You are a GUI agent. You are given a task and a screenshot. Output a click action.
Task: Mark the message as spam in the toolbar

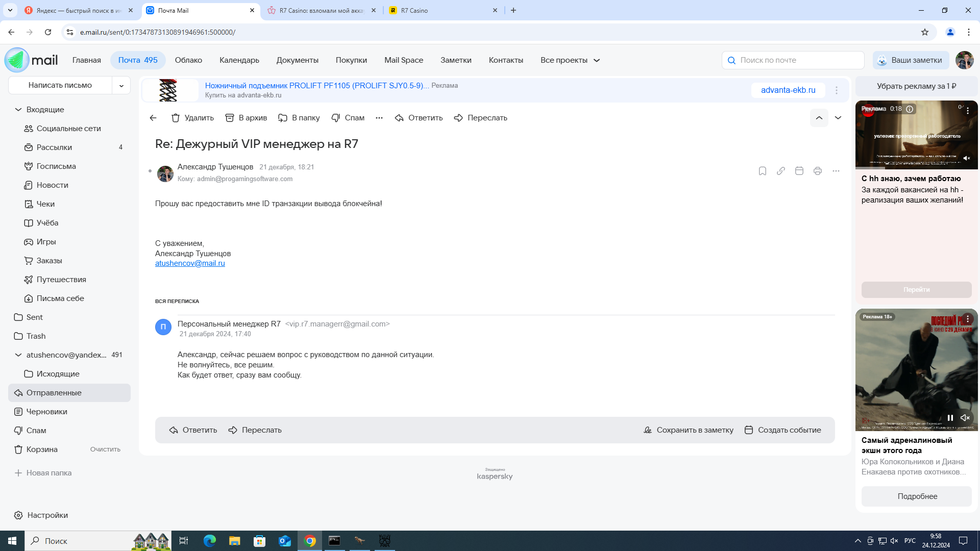coord(348,118)
